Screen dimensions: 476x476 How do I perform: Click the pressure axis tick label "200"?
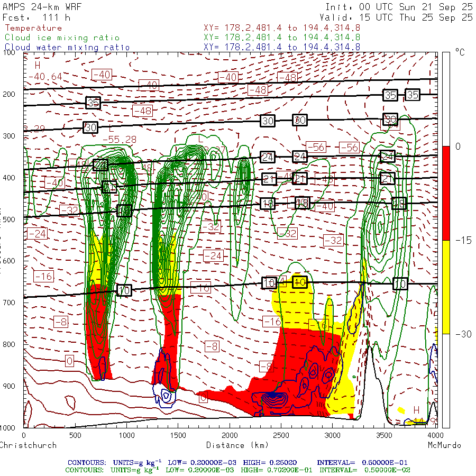point(9,94)
